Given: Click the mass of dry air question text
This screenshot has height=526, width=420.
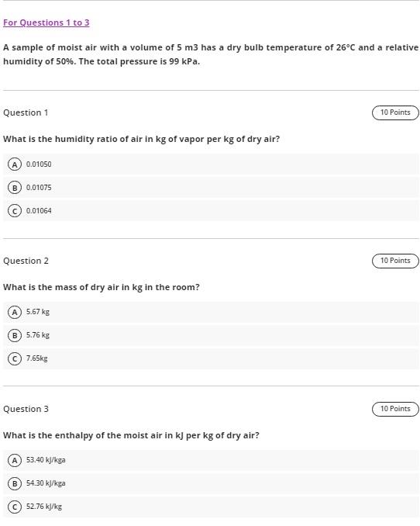Looking at the screenshot, I should 102,288.
